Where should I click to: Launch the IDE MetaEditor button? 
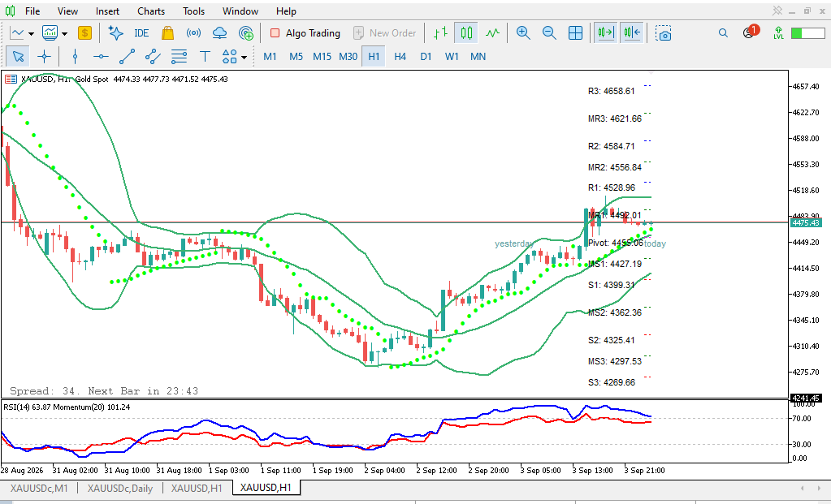[141, 32]
